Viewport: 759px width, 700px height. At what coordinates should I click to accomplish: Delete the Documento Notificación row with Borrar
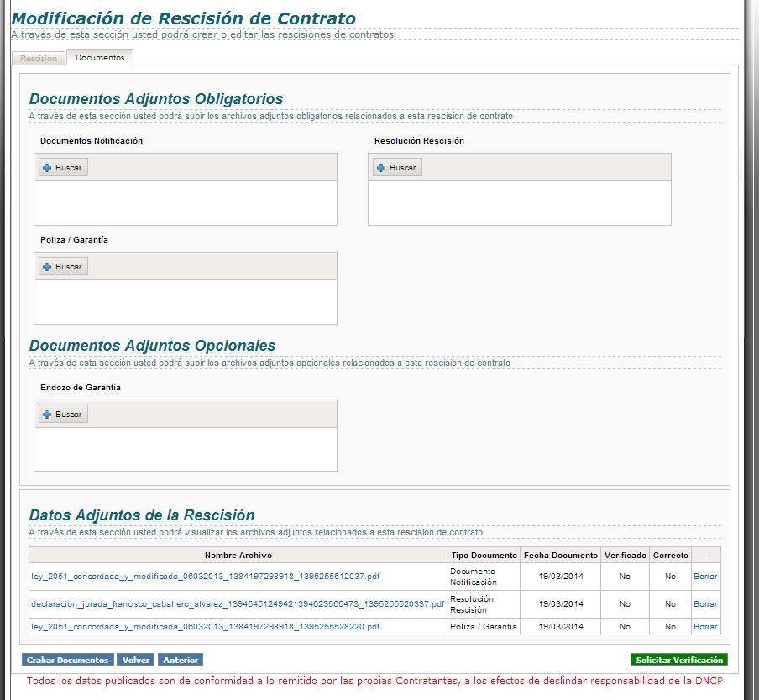tap(705, 577)
